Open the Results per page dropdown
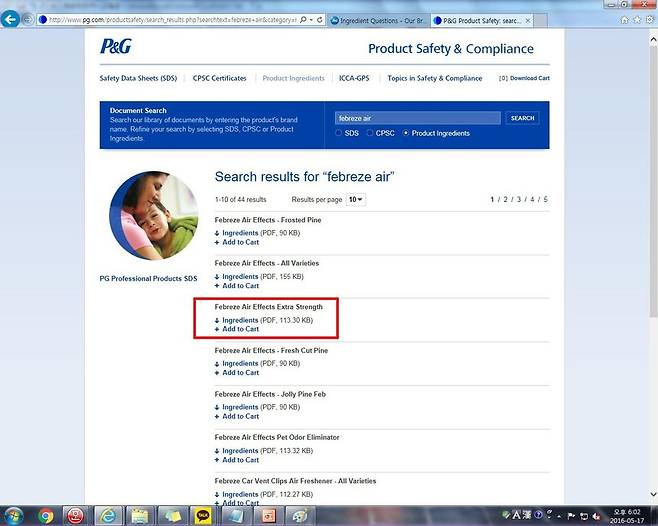The image size is (658, 526). coord(356,200)
